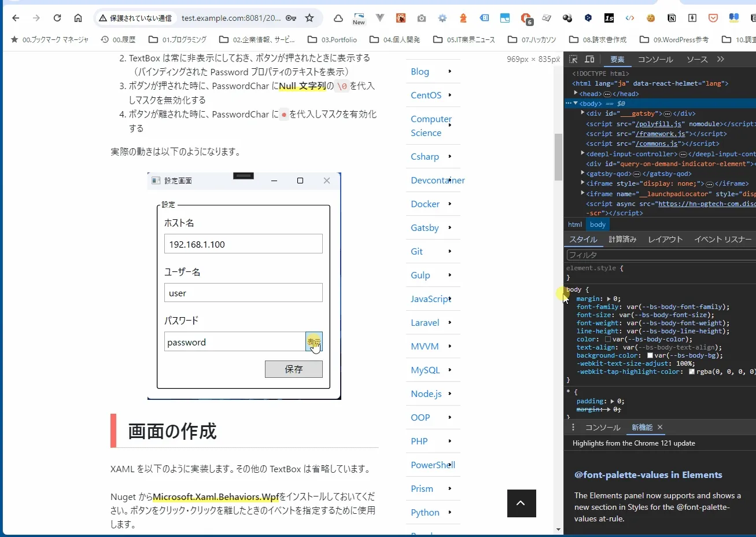This screenshot has width=756, height=537.
Task: Select html in the DOM breadcrumb
Action: 575,225
